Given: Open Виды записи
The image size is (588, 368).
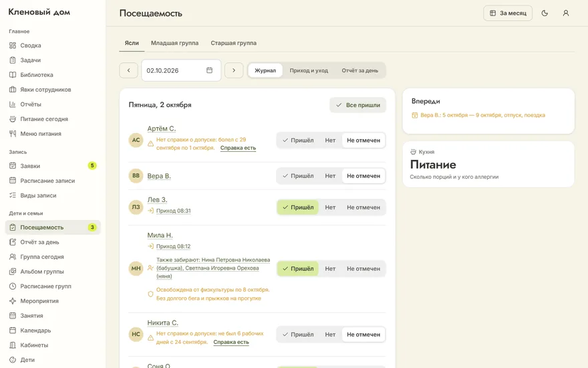Looking at the screenshot, I should coord(53,195).
